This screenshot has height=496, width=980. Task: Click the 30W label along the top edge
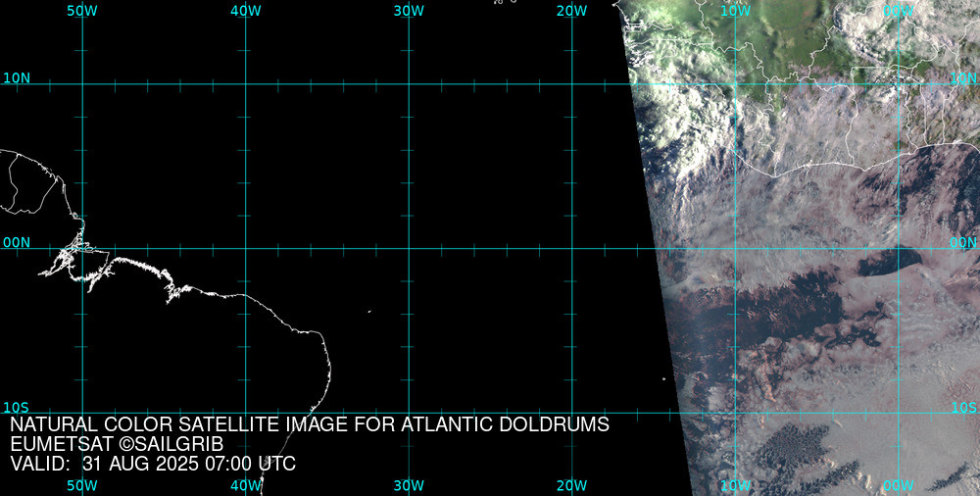(x=409, y=11)
